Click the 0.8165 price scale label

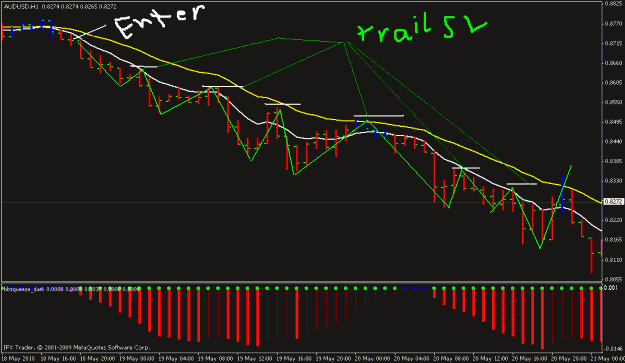pos(613,240)
